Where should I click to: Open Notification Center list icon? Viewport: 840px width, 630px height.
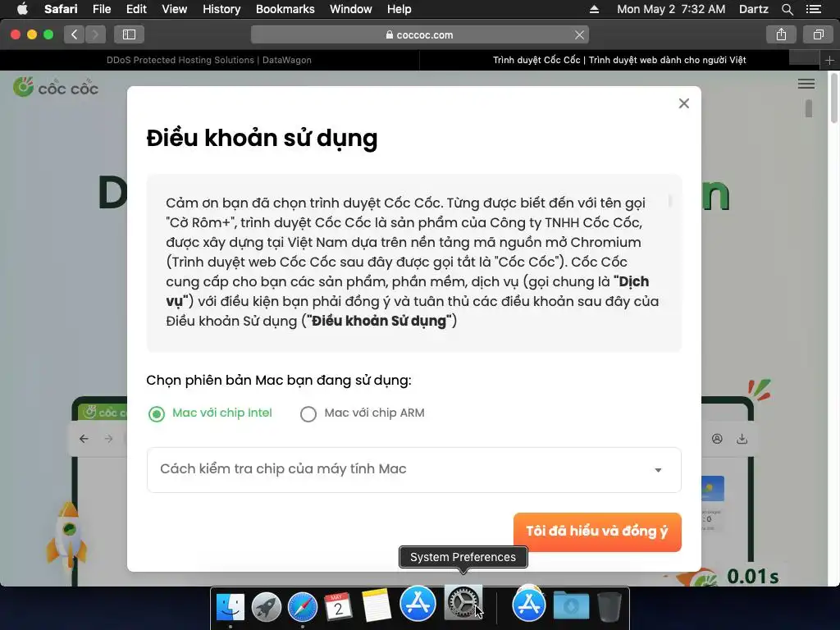813,9
